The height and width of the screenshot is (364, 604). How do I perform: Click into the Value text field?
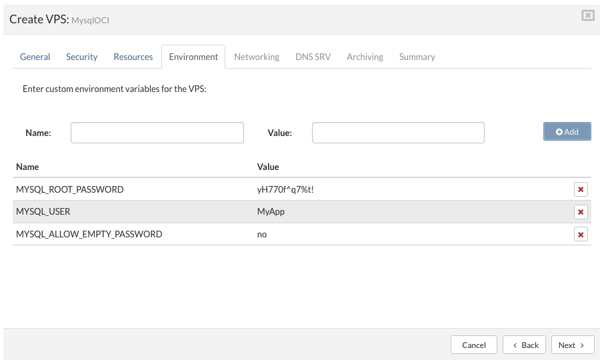pos(398,133)
